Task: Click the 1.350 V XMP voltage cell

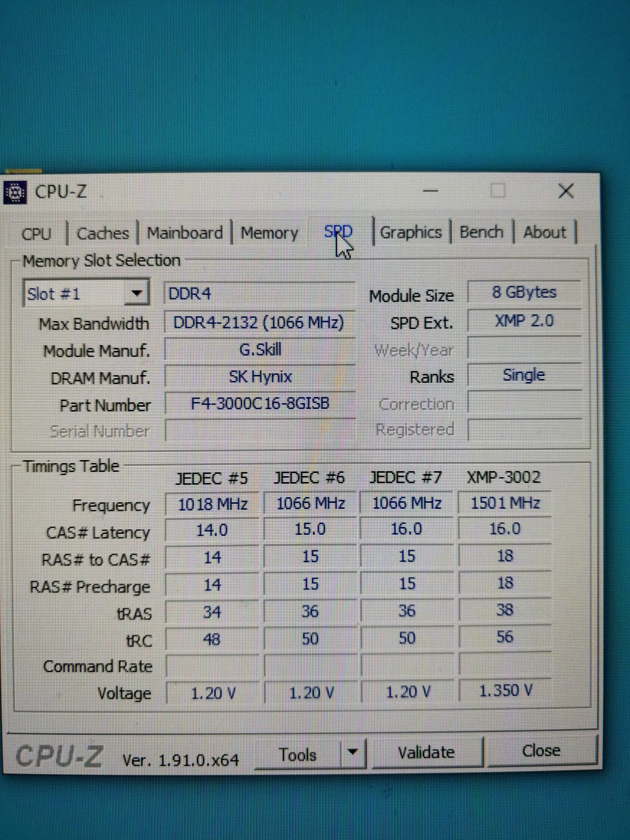Action: click(x=505, y=691)
